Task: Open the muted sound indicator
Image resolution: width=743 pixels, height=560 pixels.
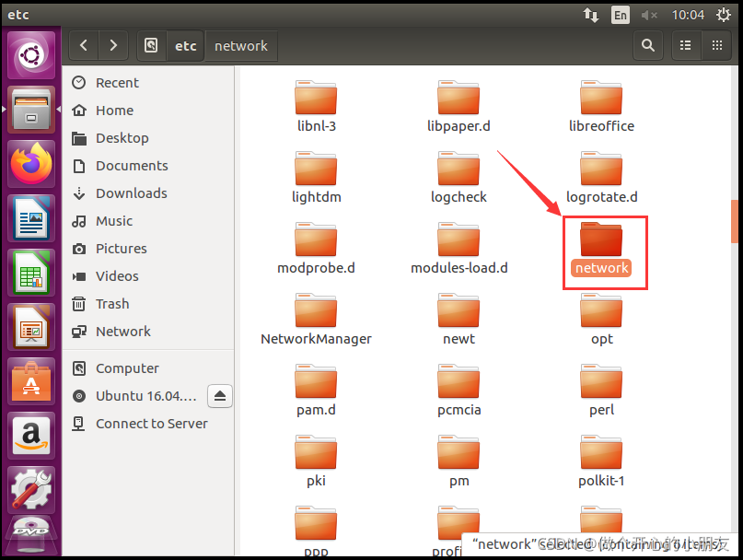Action: coord(649,15)
